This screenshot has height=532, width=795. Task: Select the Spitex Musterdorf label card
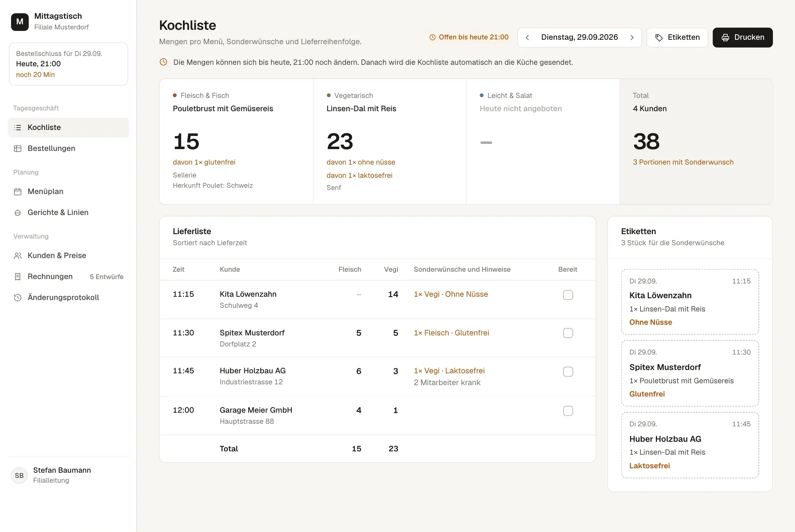690,373
